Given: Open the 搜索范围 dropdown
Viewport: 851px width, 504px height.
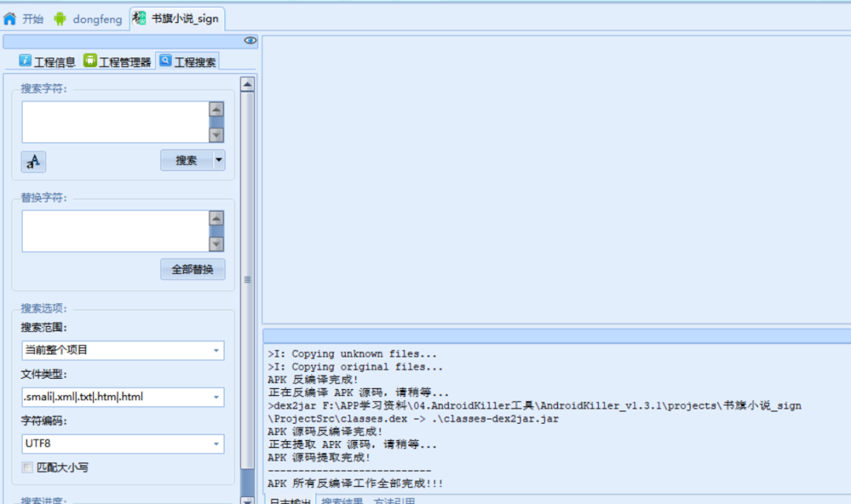Looking at the screenshot, I should 123,350.
